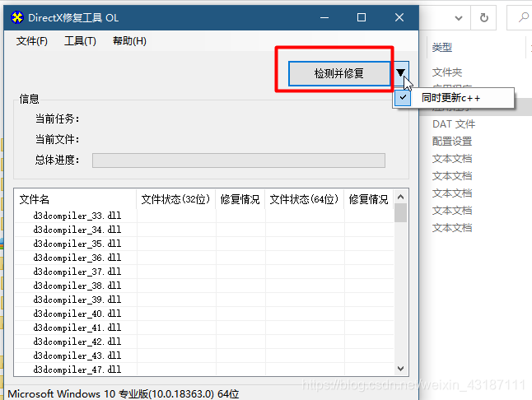Open the dropdown arrow beside 检测并修复
The image size is (532, 400).
(401, 72)
